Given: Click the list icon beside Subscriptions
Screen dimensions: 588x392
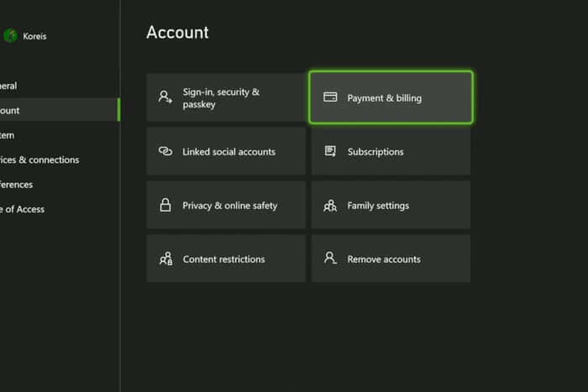Looking at the screenshot, I should pyautogui.click(x=330, y=152).
